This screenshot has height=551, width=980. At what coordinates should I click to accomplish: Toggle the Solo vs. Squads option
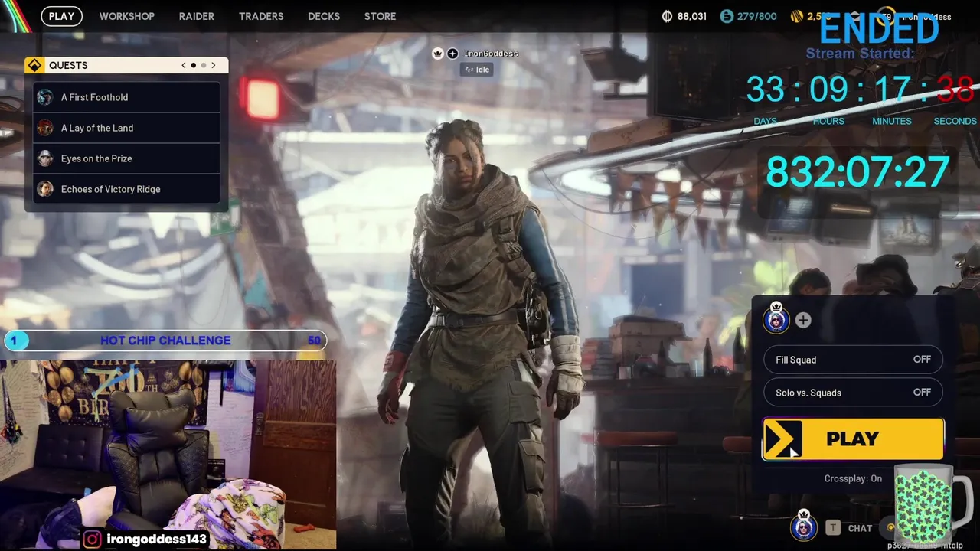point(853,393)
